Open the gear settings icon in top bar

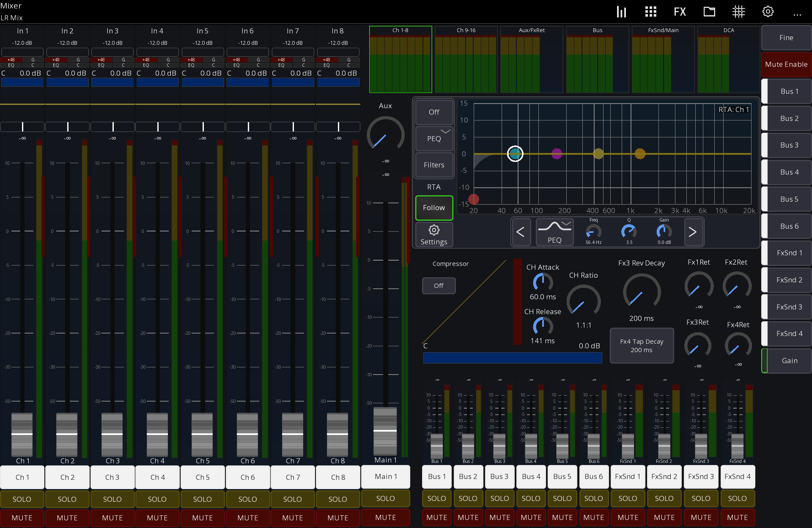click(x=768, y=11)
